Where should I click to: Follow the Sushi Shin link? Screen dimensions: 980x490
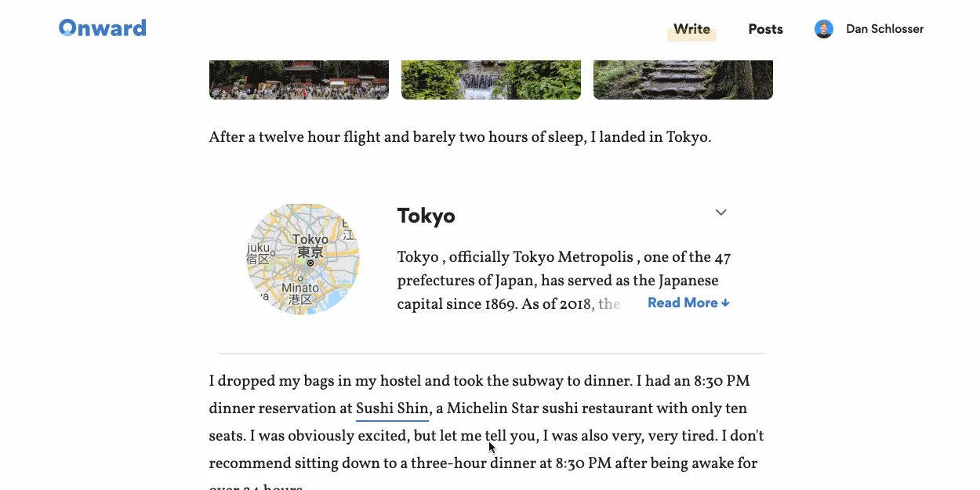(392, 408)
